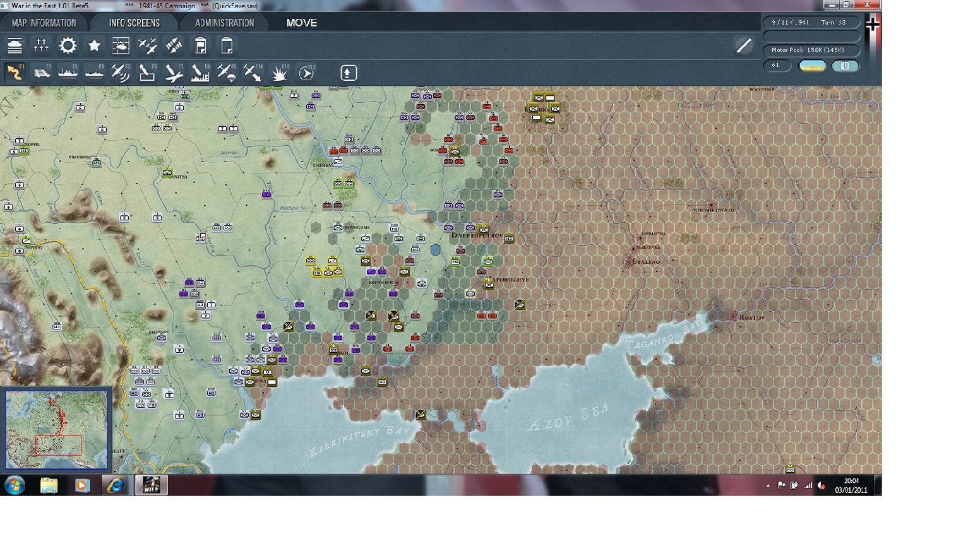980x551 pixels.
Task: Click the clear-weather indicator button
Action: 812,66
